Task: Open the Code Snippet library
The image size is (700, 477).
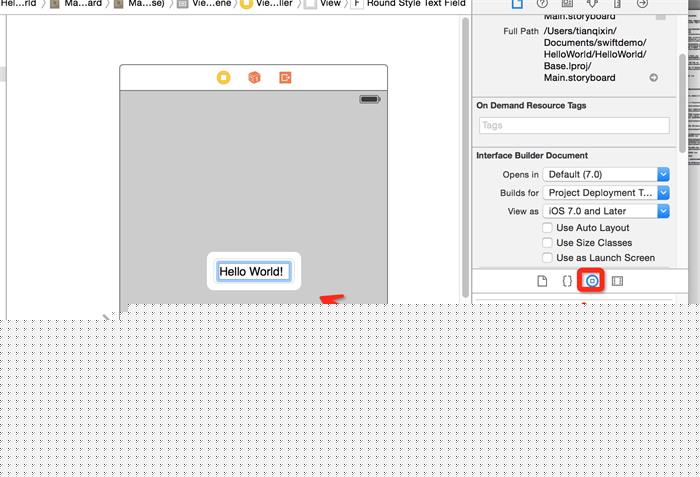Action: click(567, 281)
